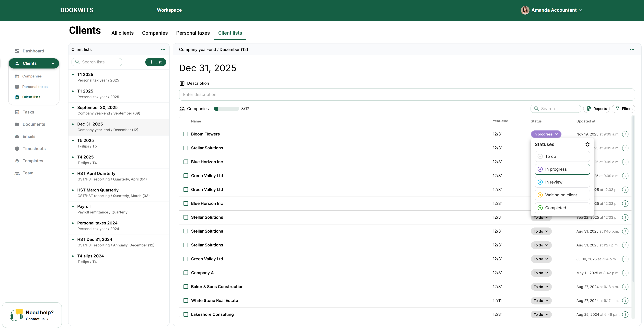Tick the Company A row checkbox
This screenshot has width=644, height=330.
coord(186,273)
